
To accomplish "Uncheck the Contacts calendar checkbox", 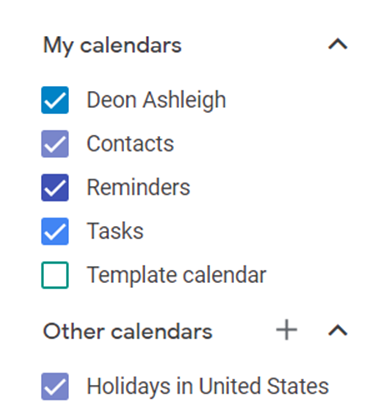I will [55, 144].
